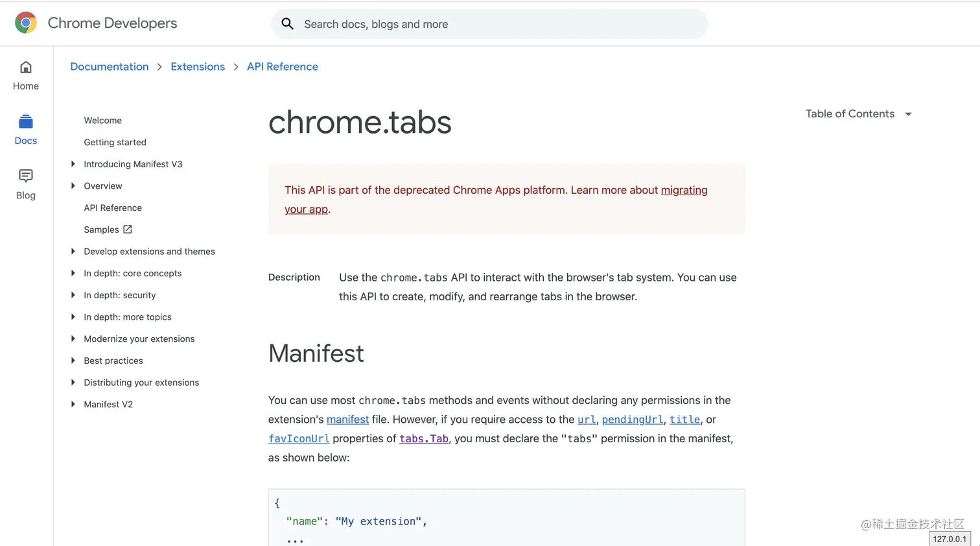Image resolution: width=980 pixels, height=546 pixels.
Task: Click the Extensions breadcrumb link
Action: tap(198, 67)
